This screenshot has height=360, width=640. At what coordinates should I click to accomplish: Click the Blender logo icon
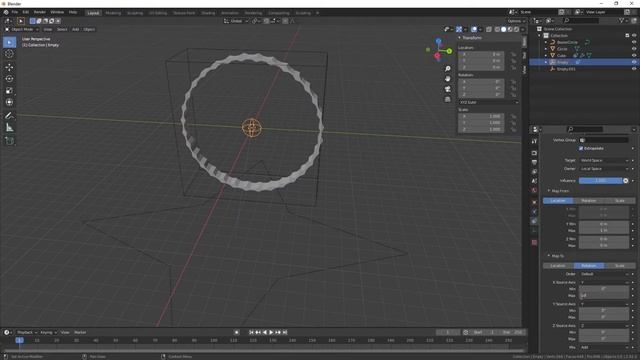(6, 12)
